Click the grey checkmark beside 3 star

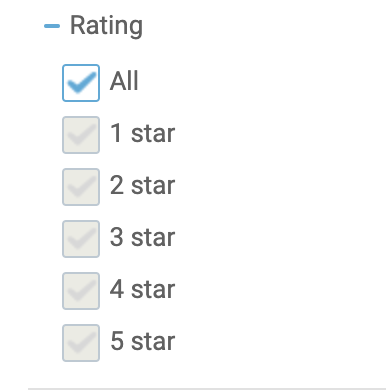[81, 239]
